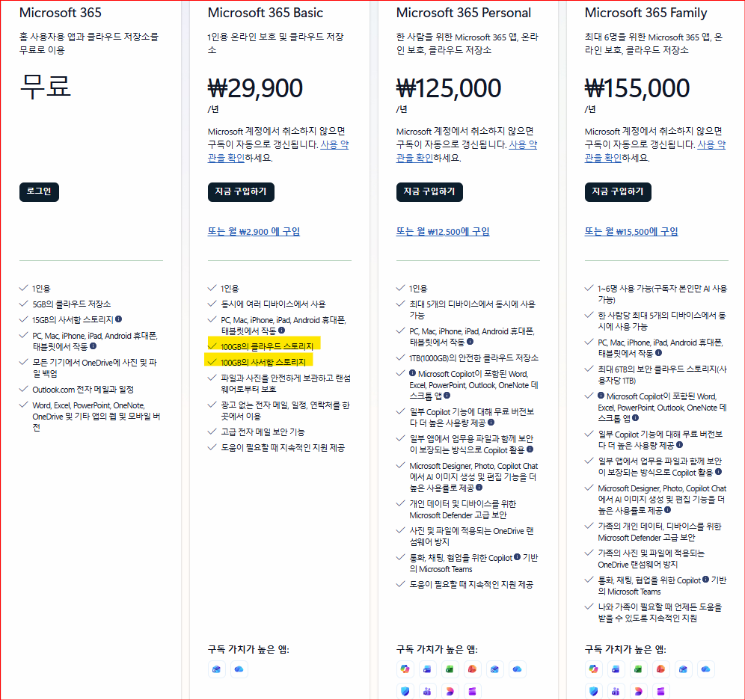This screenshot has height=700, width=745.
Task: Select the highlighted 100GB의 클라우드 스토리지 text
Action: click(x=267, y=346)
